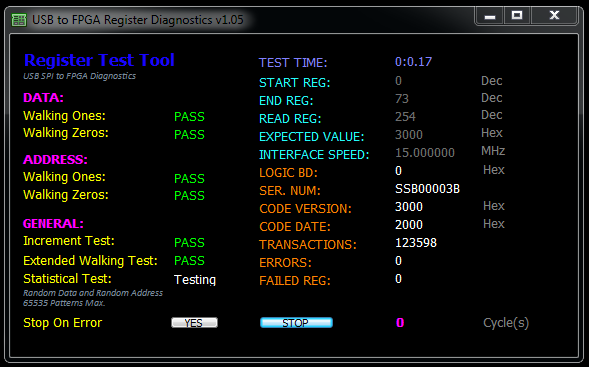Click the MHz unit label
Viewport: 589px width, 367px height.
pos(493,151)
